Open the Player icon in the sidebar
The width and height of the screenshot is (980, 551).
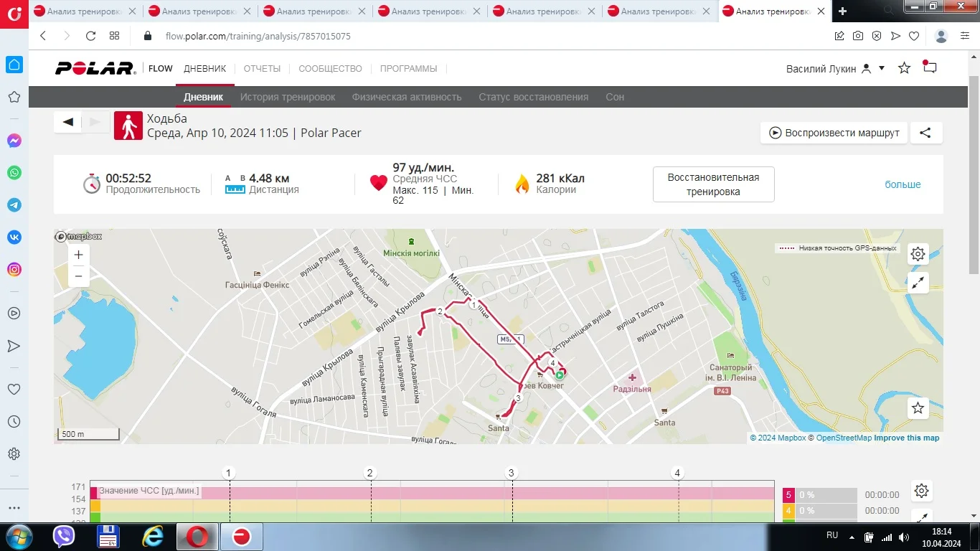(x=14, y=314)
